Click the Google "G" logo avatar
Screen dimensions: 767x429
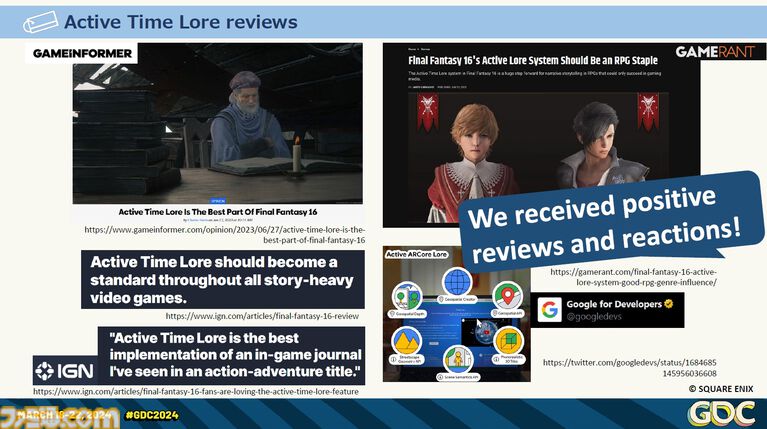tap(549, 310)
